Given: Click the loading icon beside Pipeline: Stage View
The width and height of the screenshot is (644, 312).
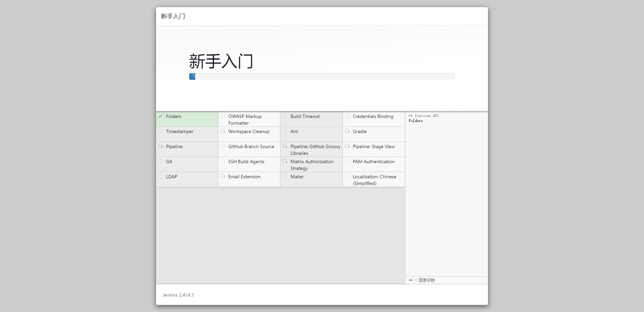Looking at the screenshot, I should 347,146.
